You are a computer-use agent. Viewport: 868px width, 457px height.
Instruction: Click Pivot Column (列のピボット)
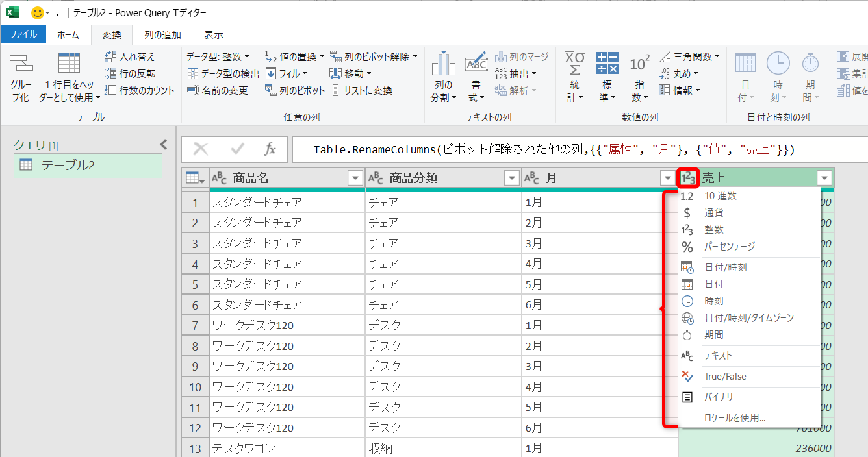point(294,90)
